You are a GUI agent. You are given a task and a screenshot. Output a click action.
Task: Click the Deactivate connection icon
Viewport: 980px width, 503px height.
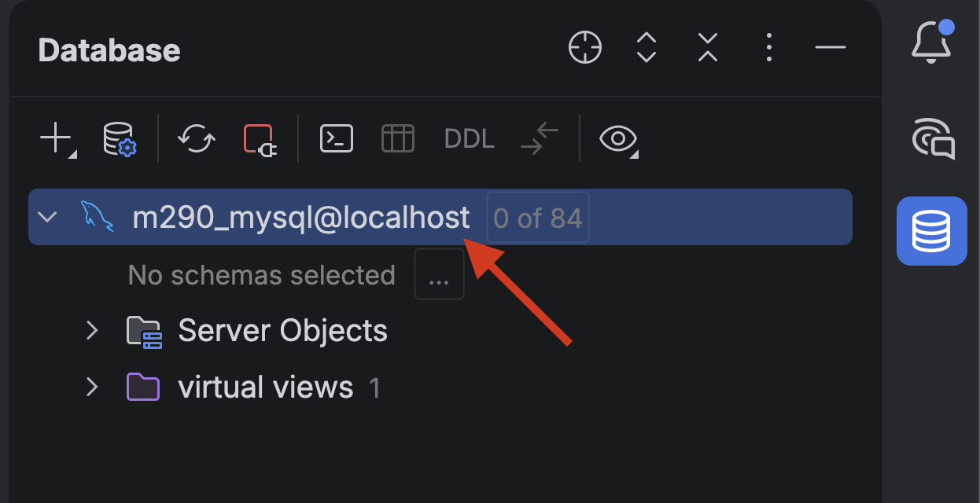point(260,140)
